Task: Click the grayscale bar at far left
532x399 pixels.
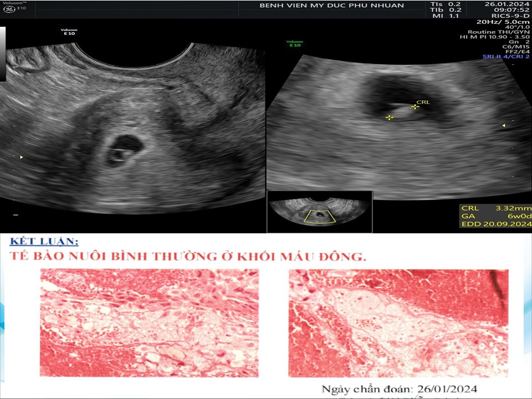Action: click(x=3, y=53)
